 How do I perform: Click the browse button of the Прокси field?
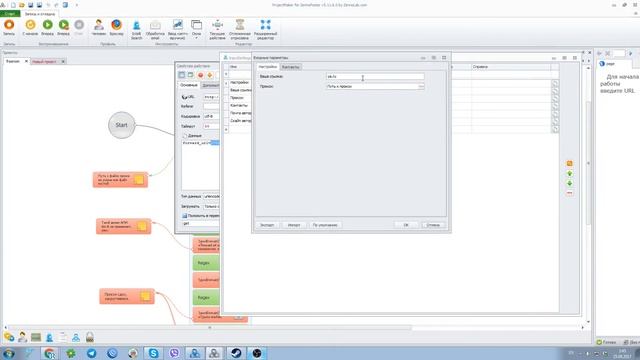click(421, 87)
